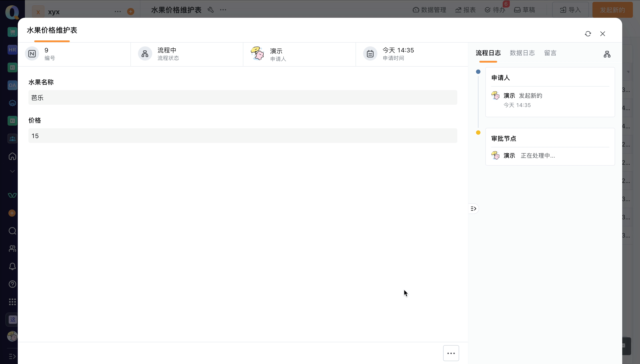Viewport: 640px width, 364px height.
Task: Switch to the 数据日志 tab
Action: [x=522, y=53]
